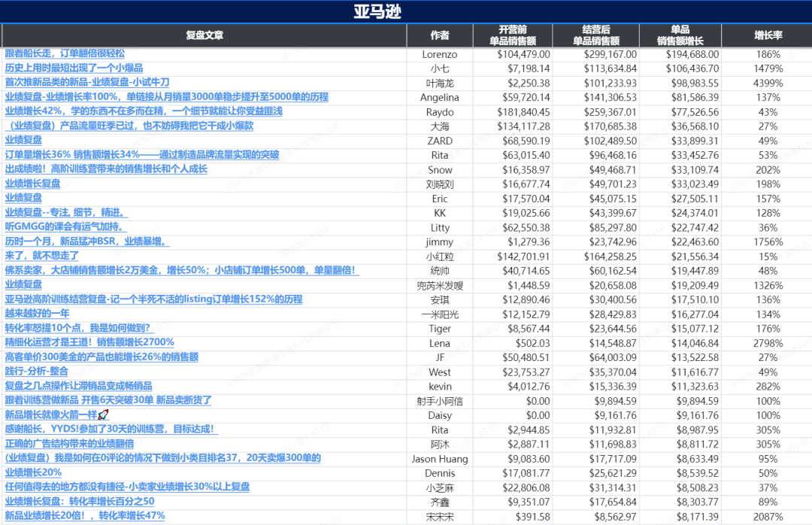812x525 pixels.
Task: Open article link 跟着船长走，订单翻倍很轻松
Action: [x=65, y=53]
